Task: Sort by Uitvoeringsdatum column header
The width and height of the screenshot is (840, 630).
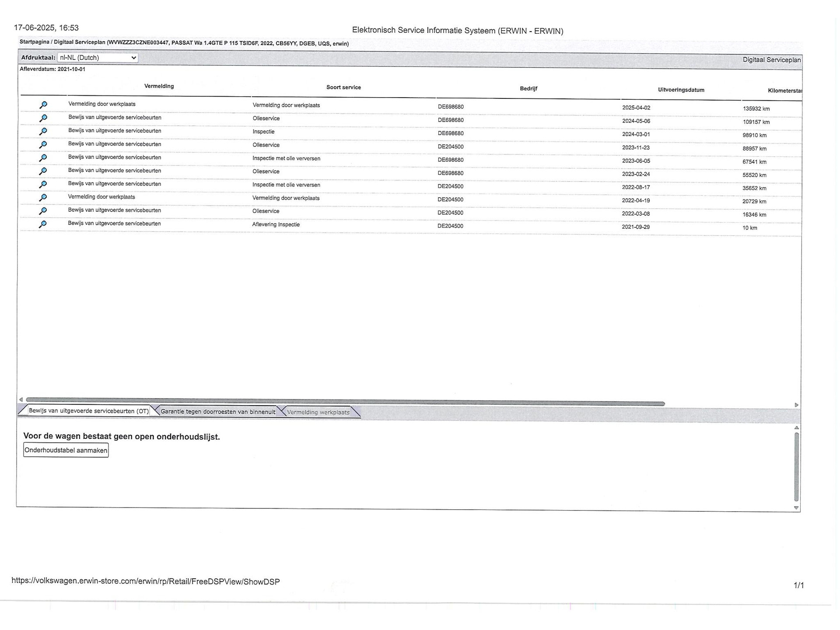Action: click(681, 90)
